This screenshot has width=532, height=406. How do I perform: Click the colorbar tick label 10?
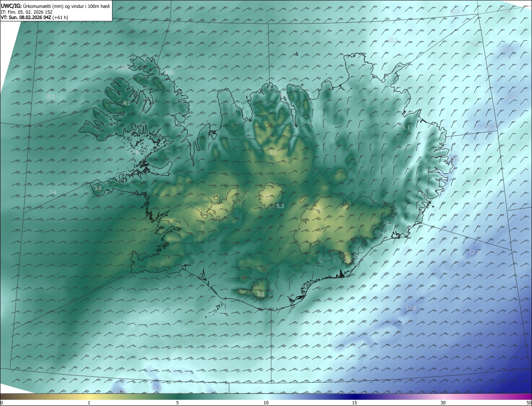(266, 403)
